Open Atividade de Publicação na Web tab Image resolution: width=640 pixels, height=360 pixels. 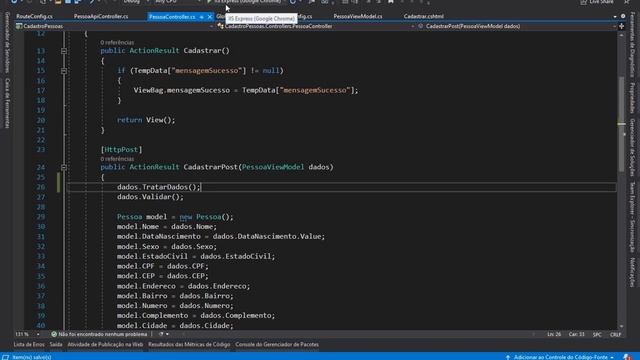click(105, 344)
